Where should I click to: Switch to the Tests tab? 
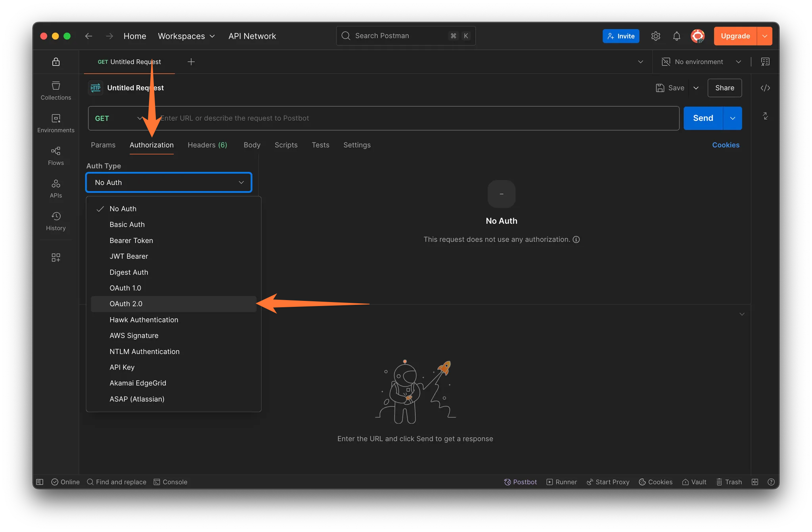pos(320,145)
